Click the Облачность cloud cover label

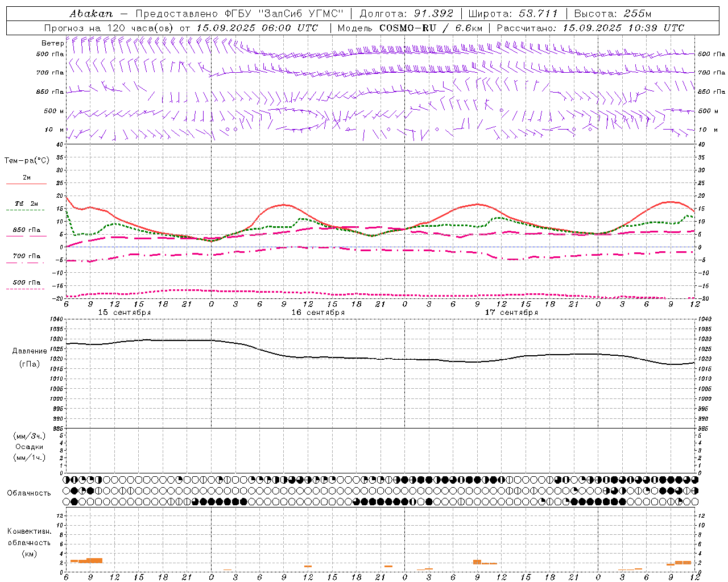coord(29,493)
